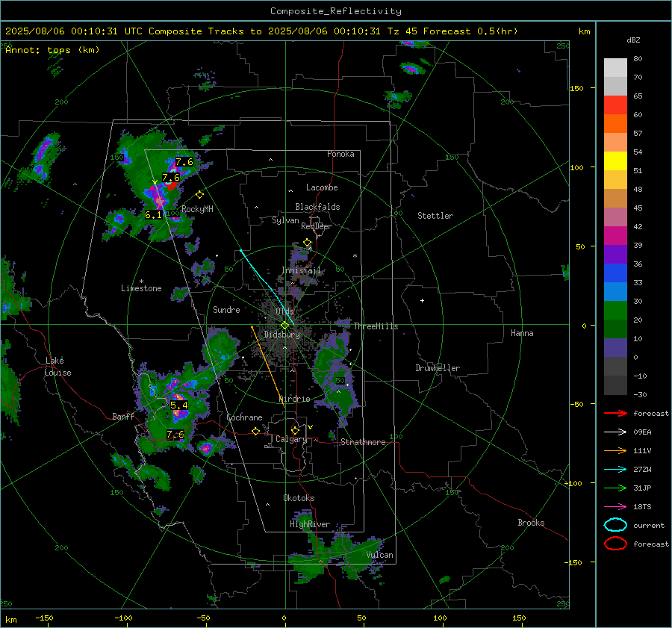
Task: Click the Composite_Reflectivity title
Action: pyautogui.click(x=335, y=11)
